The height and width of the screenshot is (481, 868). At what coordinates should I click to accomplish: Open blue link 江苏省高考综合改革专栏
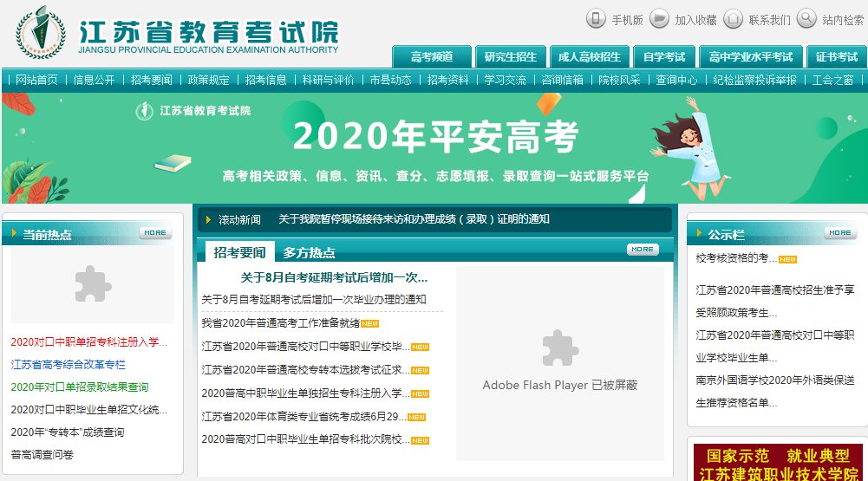[x=69, y=364]
